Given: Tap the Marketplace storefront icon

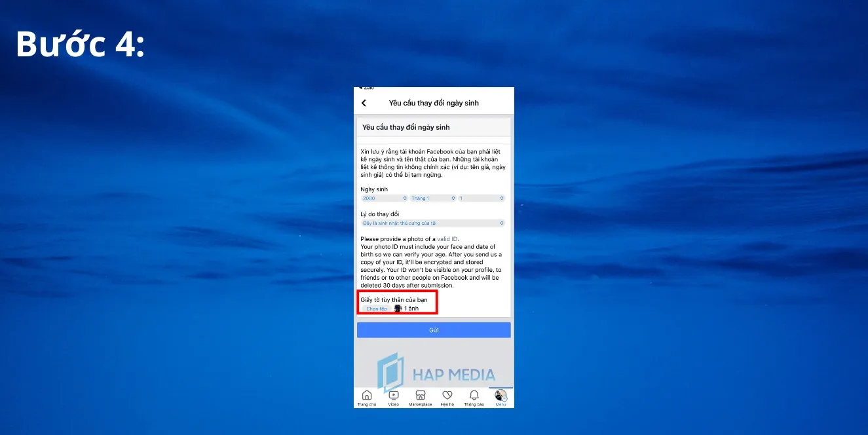Looking at the screenshot, I should pos(421,395).
